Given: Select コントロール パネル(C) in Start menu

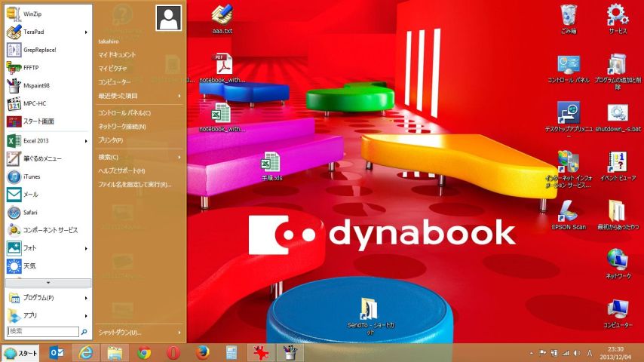Looking at the screenshot, I should [x=124, y=112].
